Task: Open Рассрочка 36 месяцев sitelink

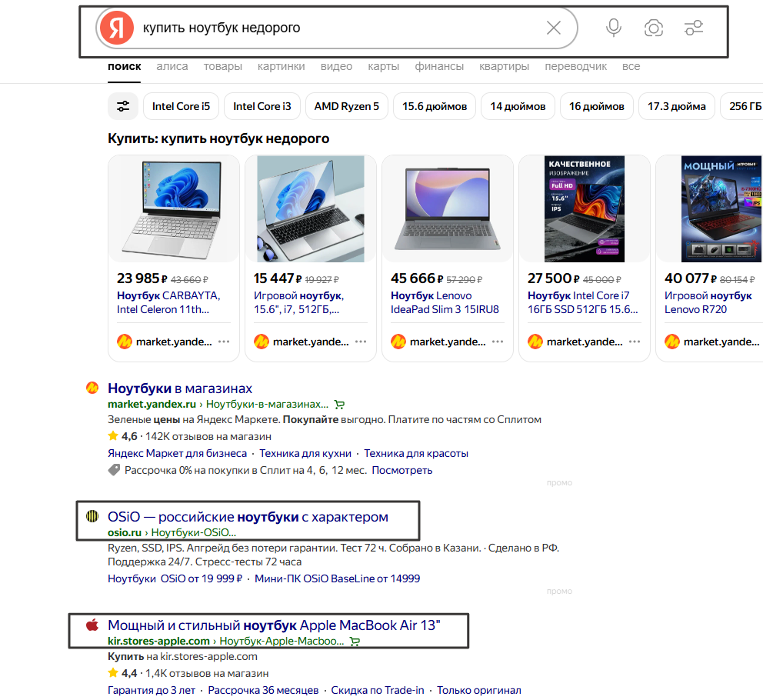Action: [x=263, y=690]
